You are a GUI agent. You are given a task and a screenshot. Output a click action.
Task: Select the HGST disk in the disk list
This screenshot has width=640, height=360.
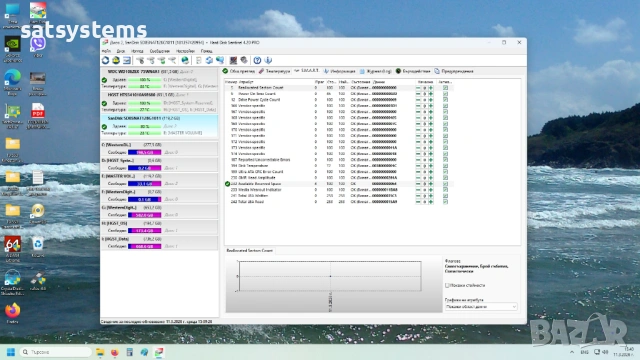point(159,102)
